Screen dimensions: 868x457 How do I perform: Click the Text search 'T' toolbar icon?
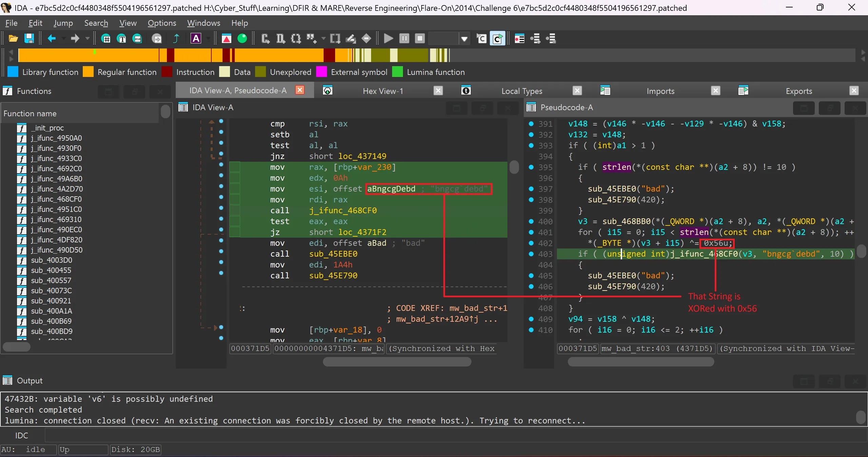121,39
